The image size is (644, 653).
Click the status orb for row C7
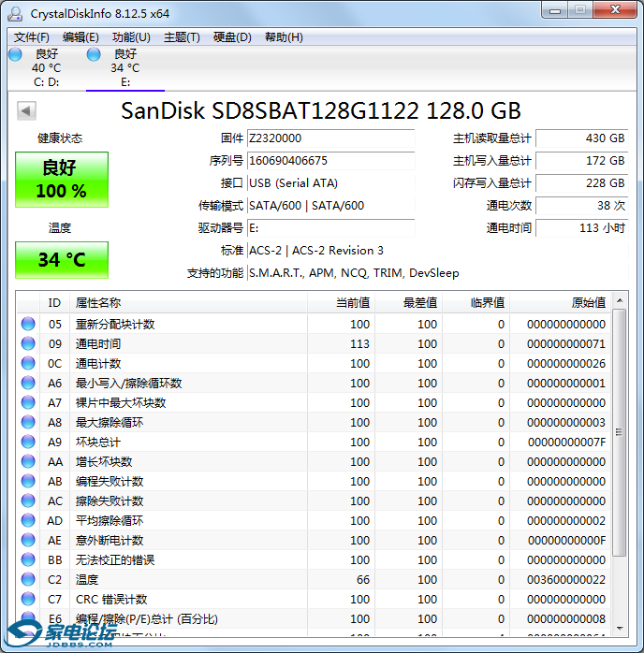[28, 599]
